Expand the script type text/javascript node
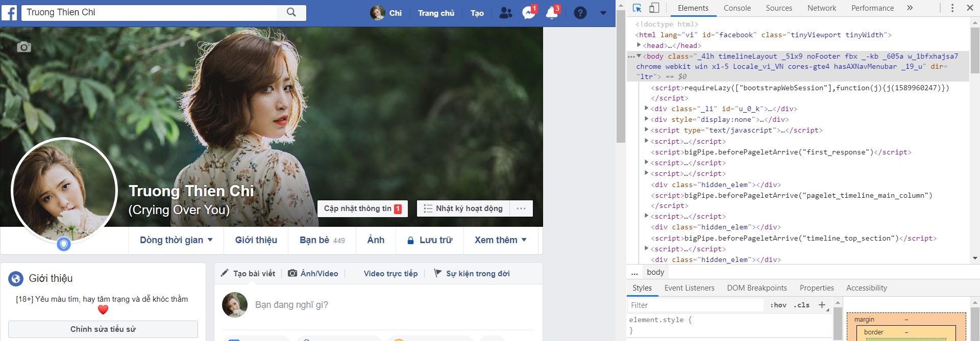Image resolution: width=980 pixels, height=341 pixels. [647, 130]
